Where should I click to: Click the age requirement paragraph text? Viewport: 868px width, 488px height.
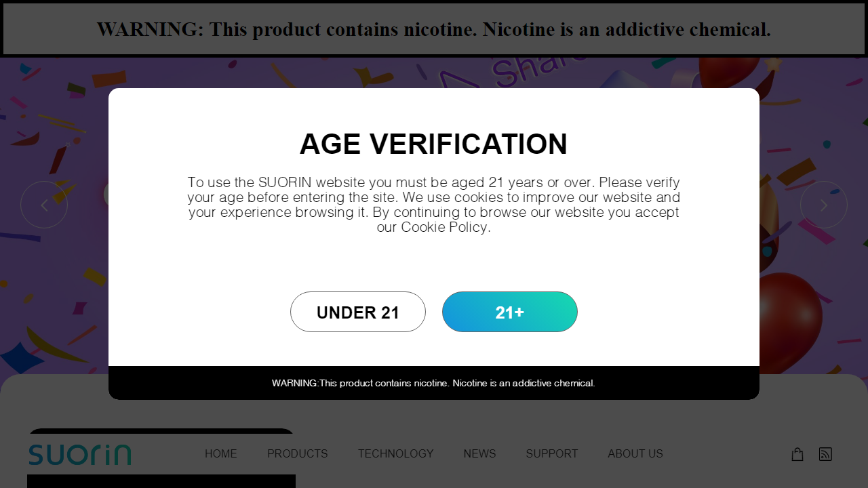click(x=434, y=205)
